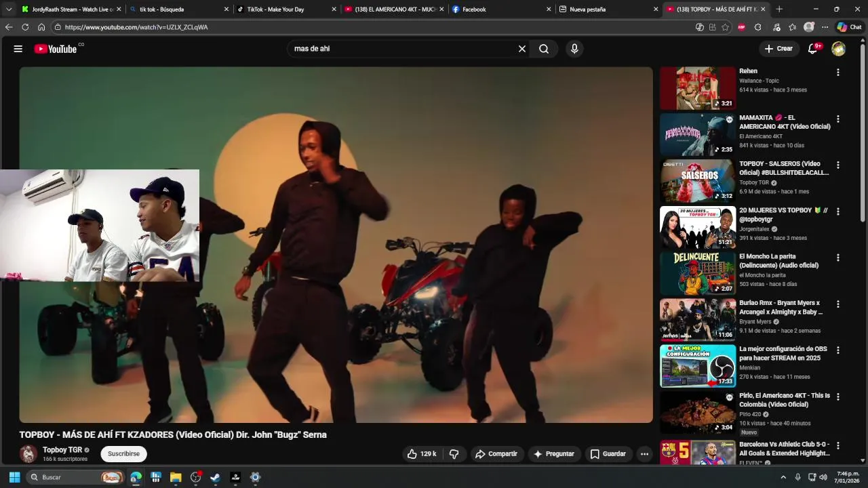Click the Preguntar ask button

pyautogui.click(x=554, y=454)
